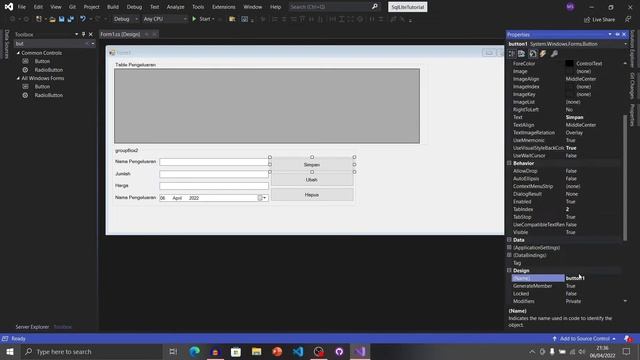640x360 pixels.
Task: Show Categorized view in Properties panel
Action: (x=512, y=53)
